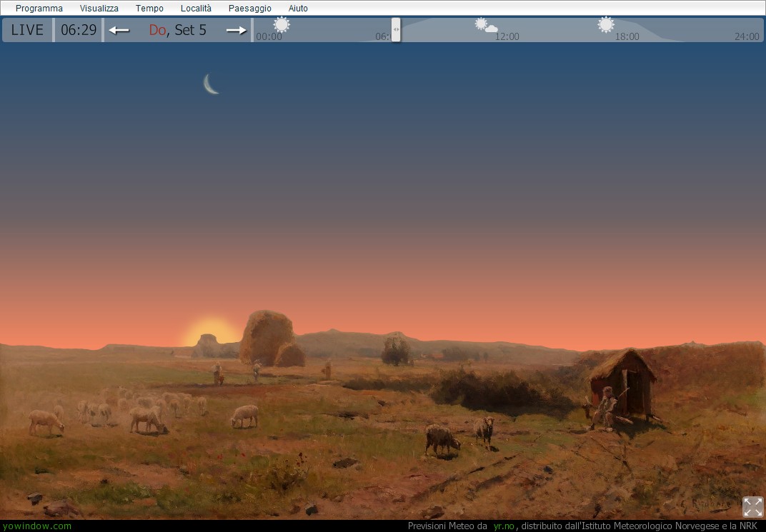766x532 pixels.
Task: Jump timeline to 00:00 label
Action: tap(269, 36)
